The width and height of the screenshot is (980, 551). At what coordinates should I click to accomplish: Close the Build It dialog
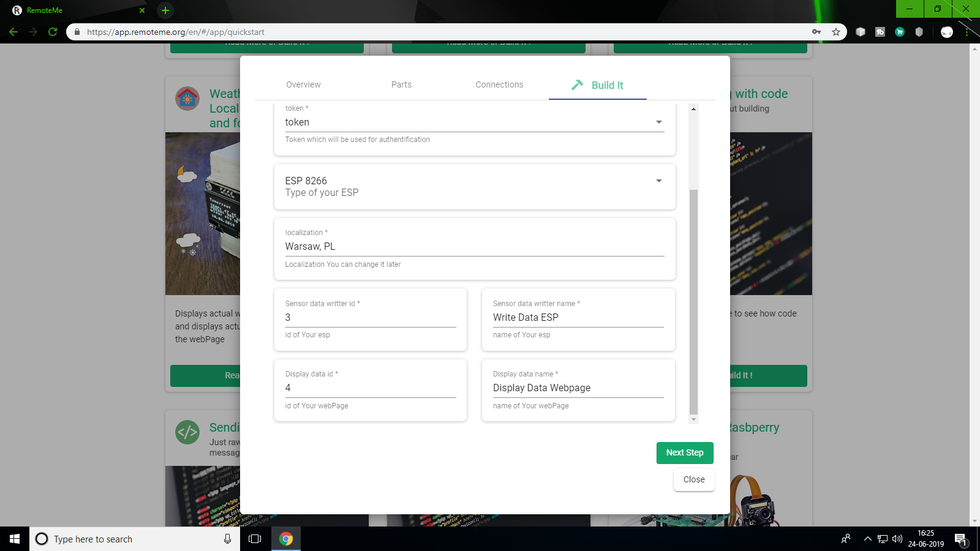point(694,479)
